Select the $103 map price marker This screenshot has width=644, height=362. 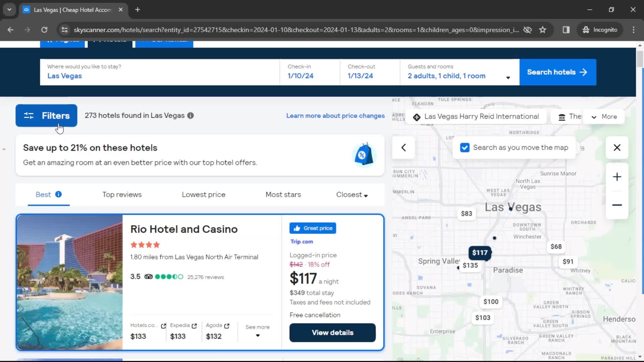[483, 318]
